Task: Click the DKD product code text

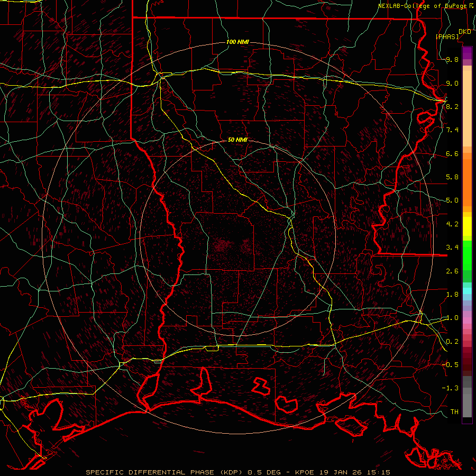Action: click(x=464, y=32)
